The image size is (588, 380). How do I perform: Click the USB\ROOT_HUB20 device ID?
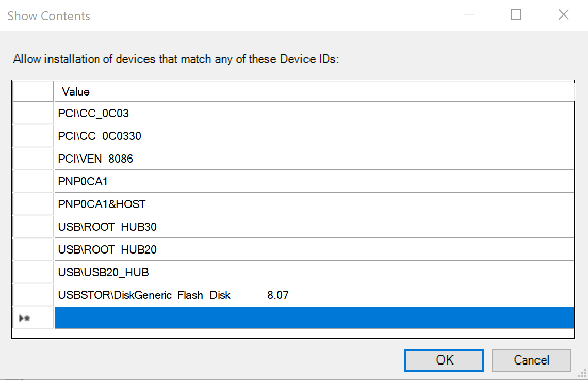pos(314,249)
